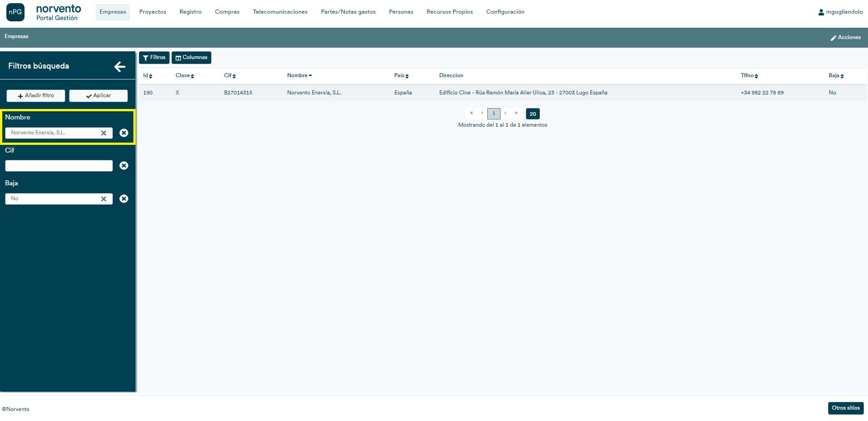Open the Registro menu
This screenshot has height=421, width=868.
(191, 12)
